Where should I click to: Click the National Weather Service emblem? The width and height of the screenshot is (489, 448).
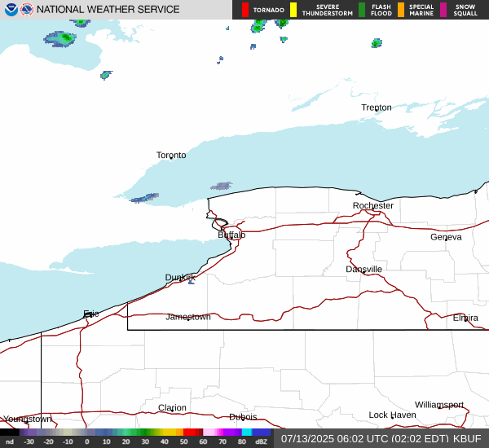[x=27, y=10]
